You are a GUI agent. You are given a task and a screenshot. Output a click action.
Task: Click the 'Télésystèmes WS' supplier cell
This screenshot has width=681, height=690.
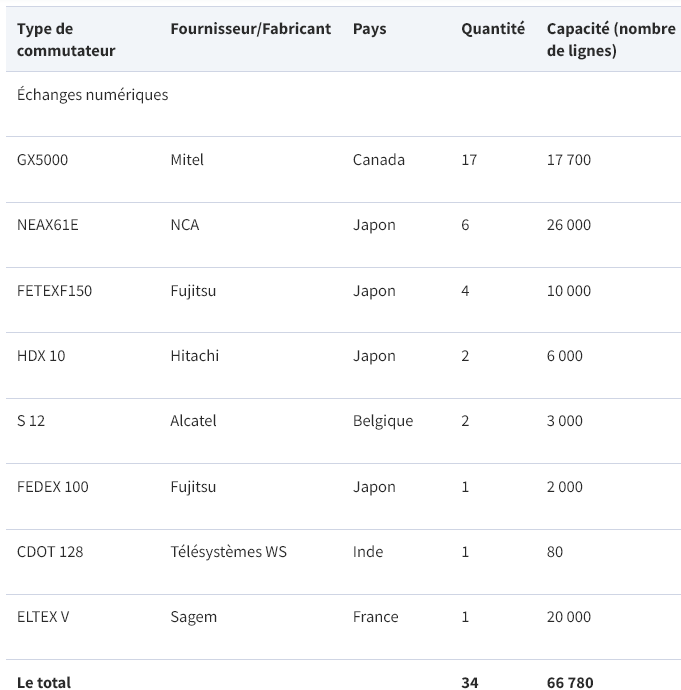pos(228,552)
